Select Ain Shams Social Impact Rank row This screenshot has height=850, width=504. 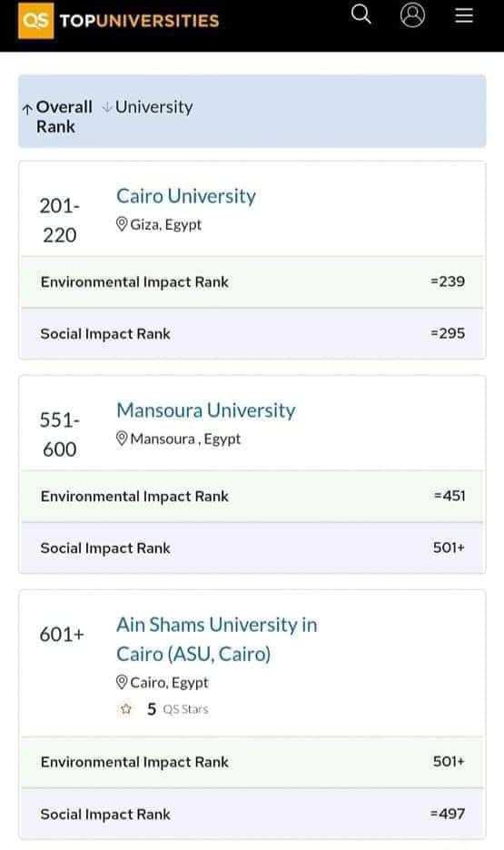252,814
